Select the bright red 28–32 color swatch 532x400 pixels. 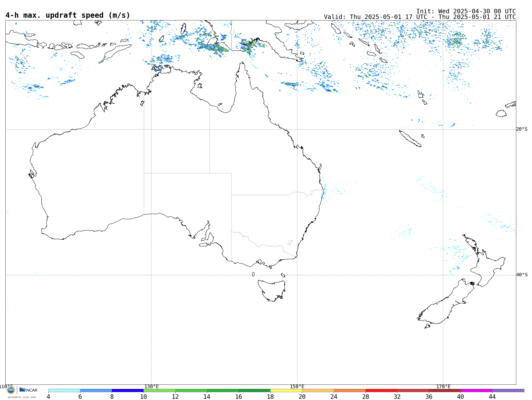coord(381,391)
